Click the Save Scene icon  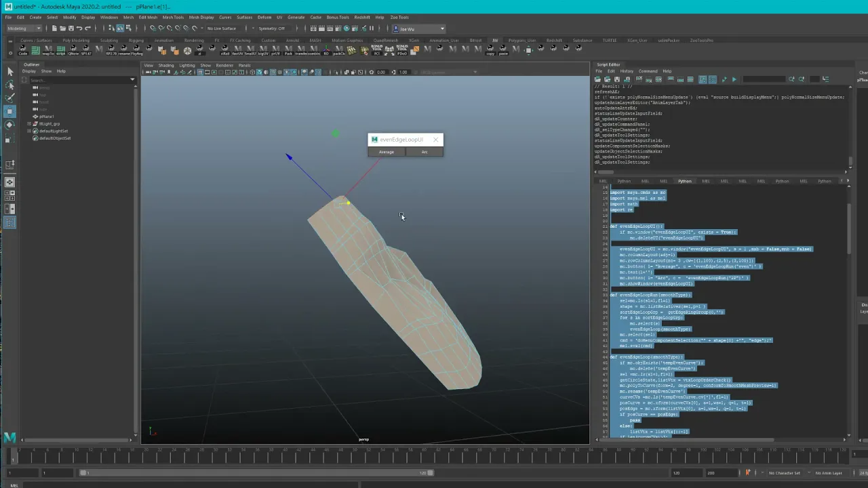[x=71, y=28]
